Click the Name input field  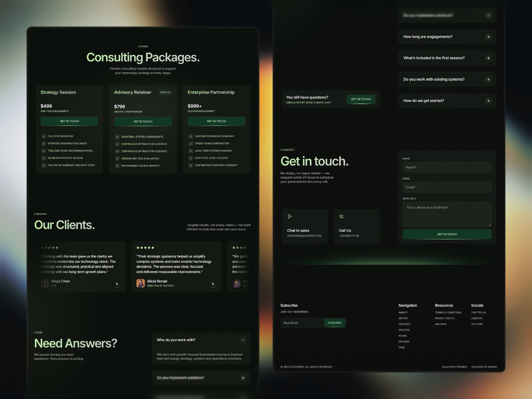[x=447, y=167]
